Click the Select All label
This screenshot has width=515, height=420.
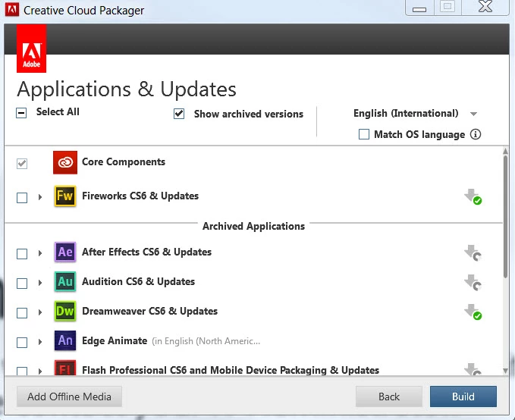58,111
